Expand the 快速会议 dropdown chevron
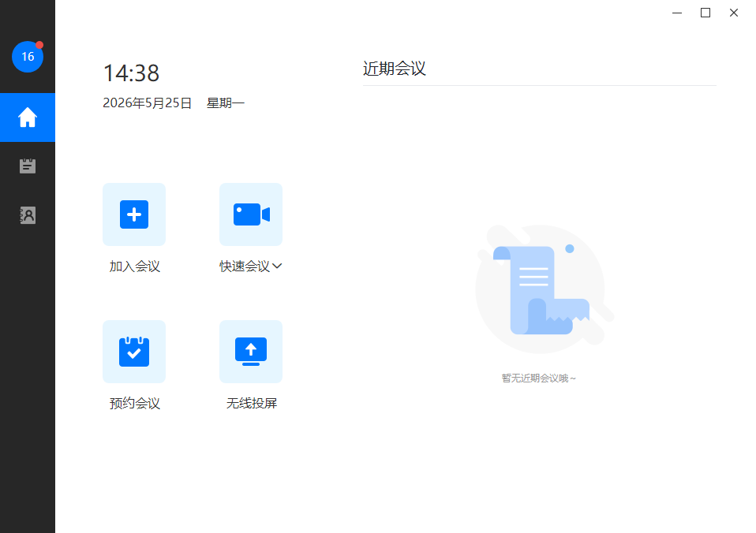Image resolution: width=756 pixels, height=533 pixels. point(277,266)
